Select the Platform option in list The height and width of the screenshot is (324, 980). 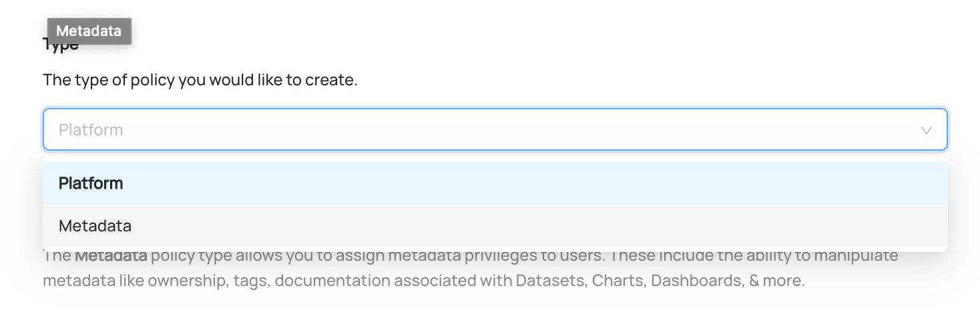pyautogui.click(x=495, y=183)
